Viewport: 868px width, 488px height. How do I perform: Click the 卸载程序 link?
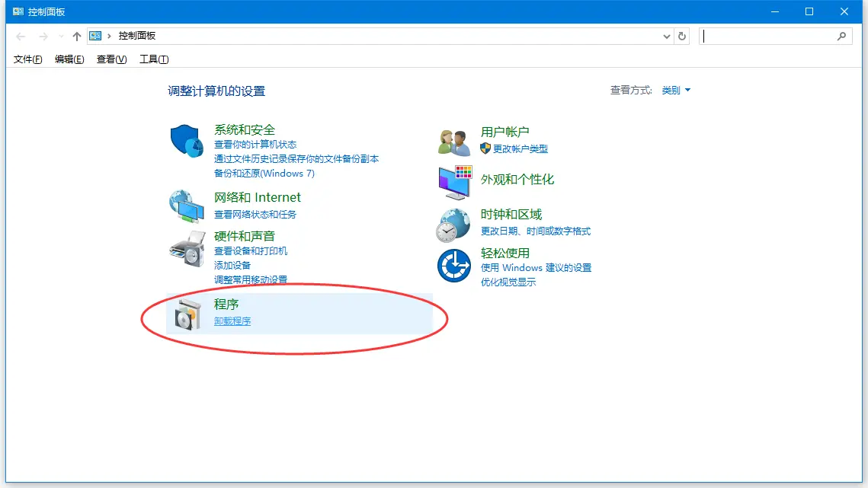point(232,321)
